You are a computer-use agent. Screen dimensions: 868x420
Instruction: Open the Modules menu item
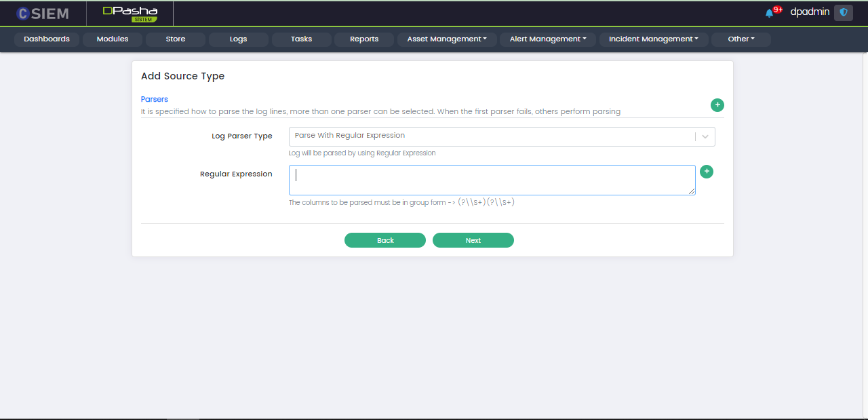coord(113,39)
